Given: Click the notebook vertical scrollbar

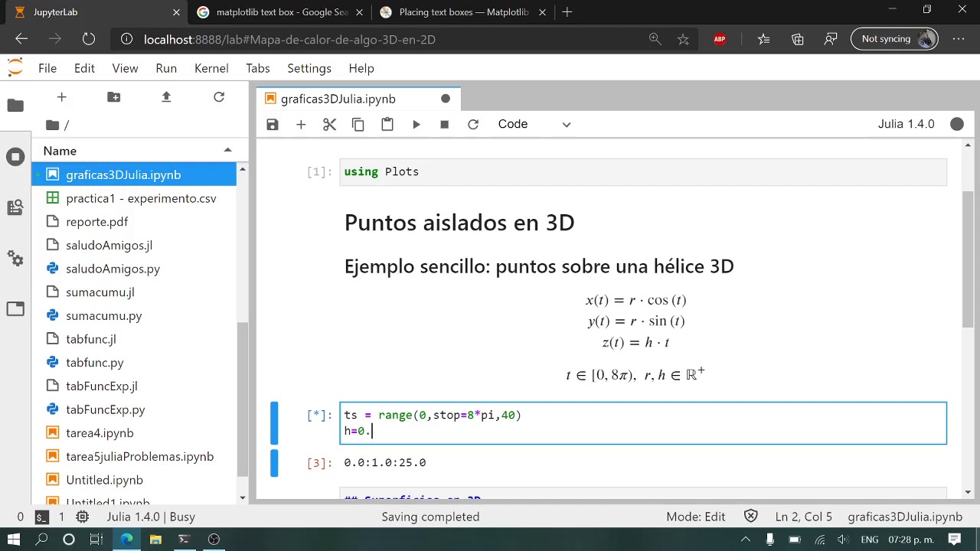Looking at the screenshot, I should (x=968, y=260).
